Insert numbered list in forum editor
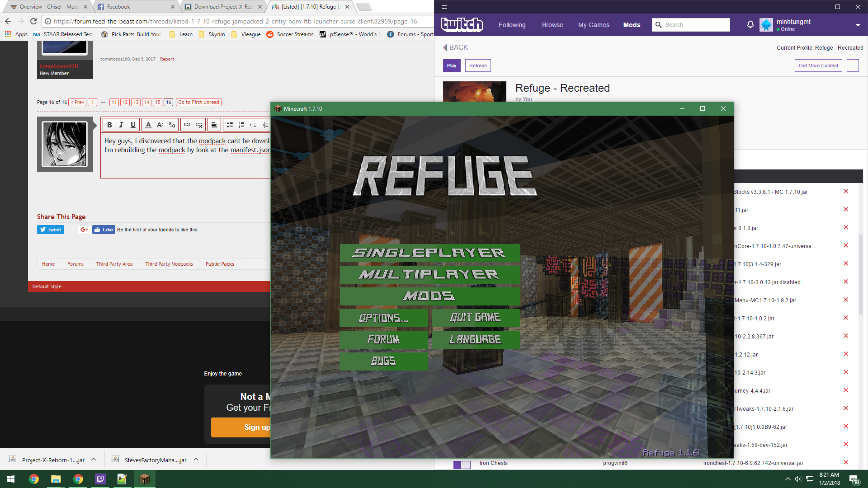The height and width of the screenshot is (488, 868). click(241, 125)
